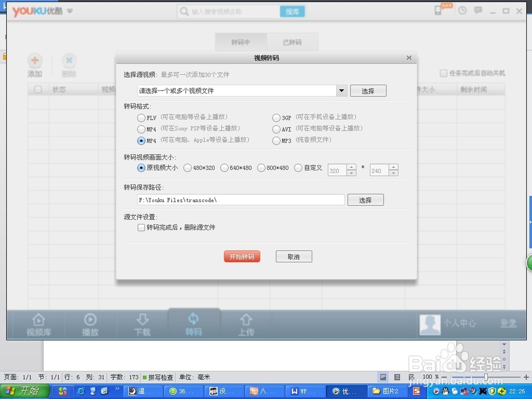532x399 pixels.
Task: Open the source video file combo box
Action: [237, 90]
